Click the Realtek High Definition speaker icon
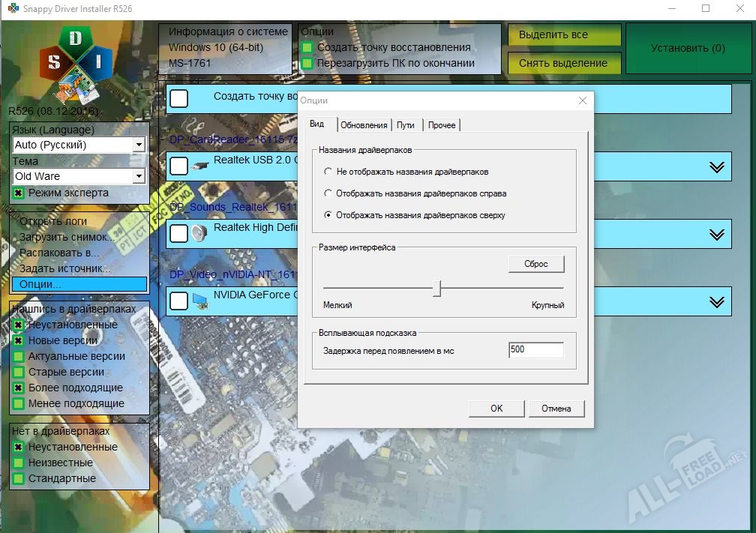756x533 pixels. pos(199,233)
